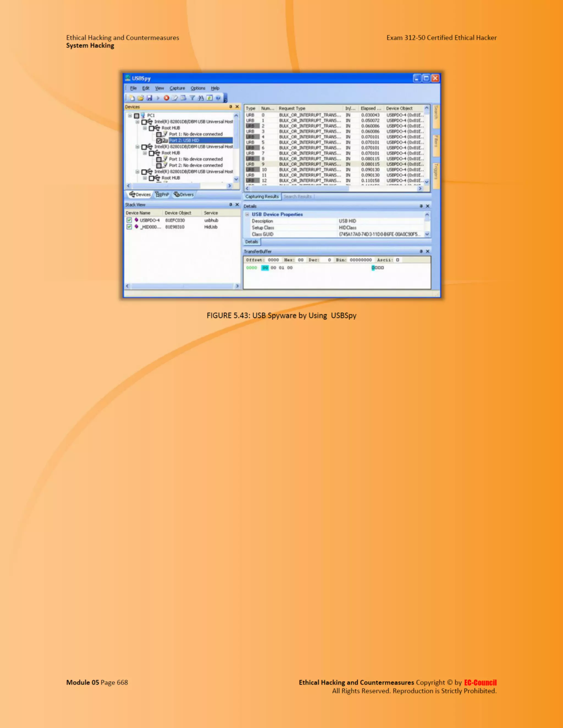Uncheck the Port 2: USB HID checkbox

[159, 141]
